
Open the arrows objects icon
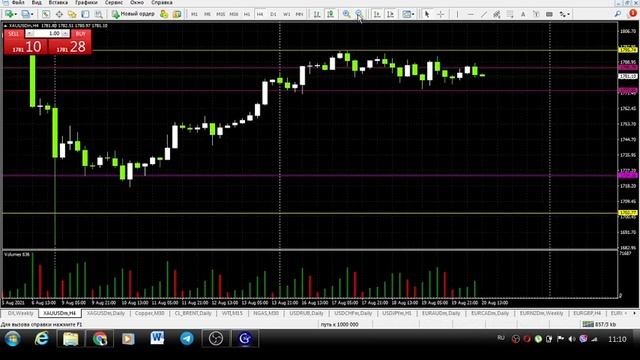point(562,14)
